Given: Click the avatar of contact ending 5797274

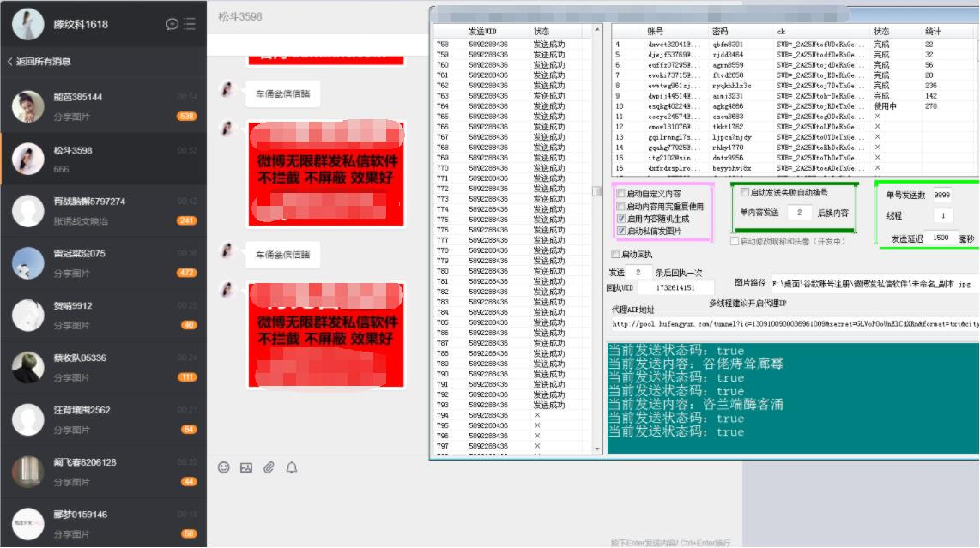Looking at the screenshot, I should 28,211.
